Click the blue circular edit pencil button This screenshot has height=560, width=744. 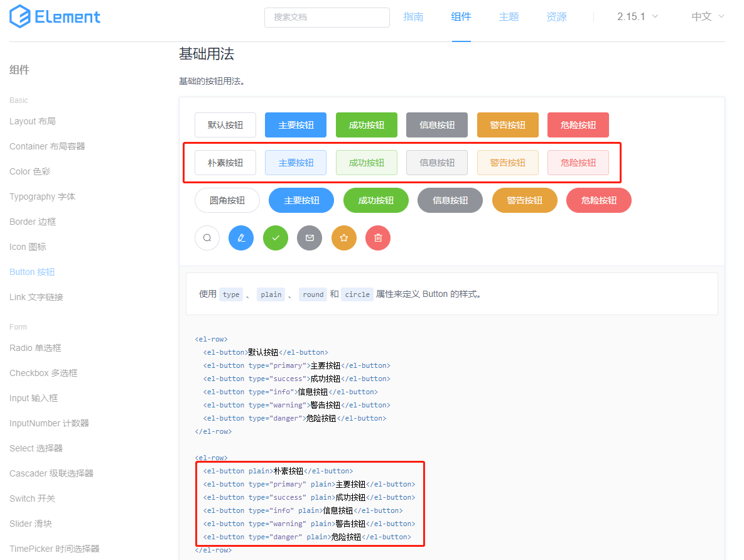[241, 238]
